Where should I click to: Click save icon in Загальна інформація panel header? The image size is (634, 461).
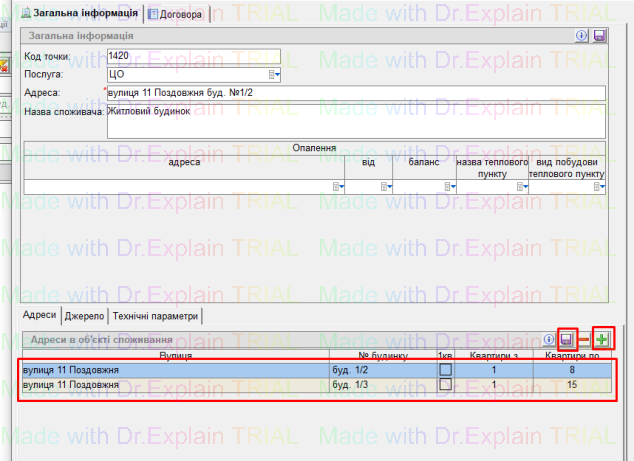pos(599,35)
